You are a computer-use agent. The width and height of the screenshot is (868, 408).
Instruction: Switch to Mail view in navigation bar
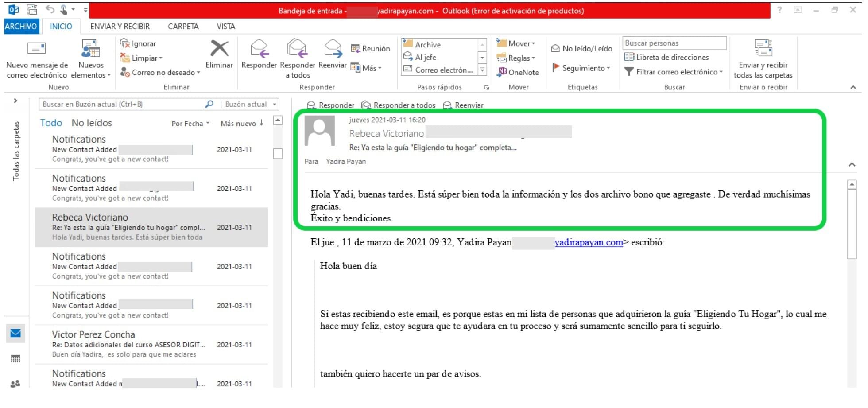(x=15, y=333)
